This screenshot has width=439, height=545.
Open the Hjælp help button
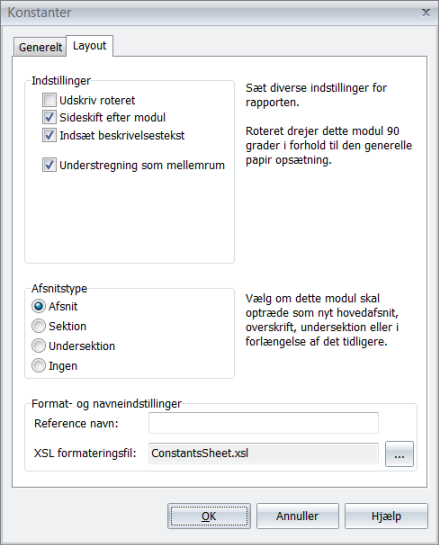tap(386, 516)
